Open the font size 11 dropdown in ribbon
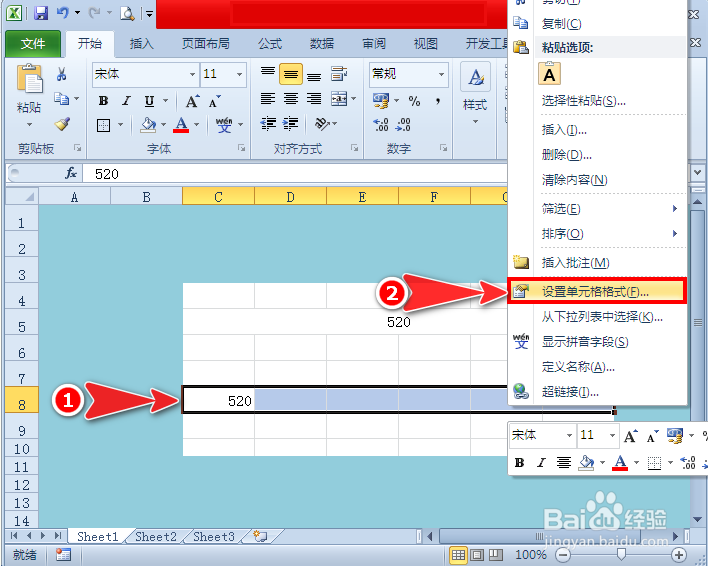708x566 pixels. point(239,74)
